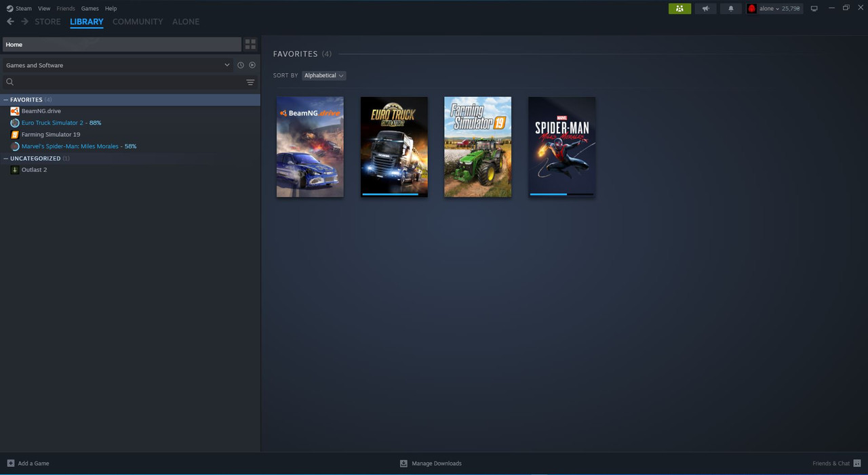Image resolution: width=868 pixels, height=475 pixels.
Task: Open the alone account dropdown
Action: 774,8
